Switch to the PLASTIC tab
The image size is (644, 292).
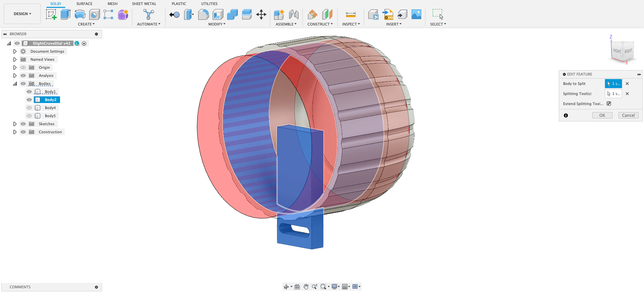click(179, 4)
